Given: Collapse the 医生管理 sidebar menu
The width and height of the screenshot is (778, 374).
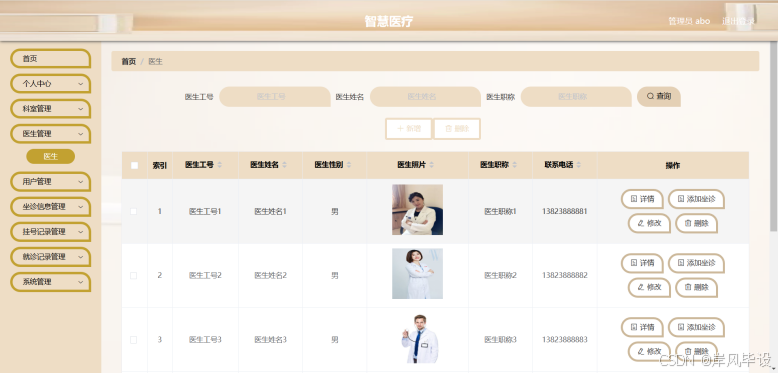Looking at the screenshot, I should [51, 133].
